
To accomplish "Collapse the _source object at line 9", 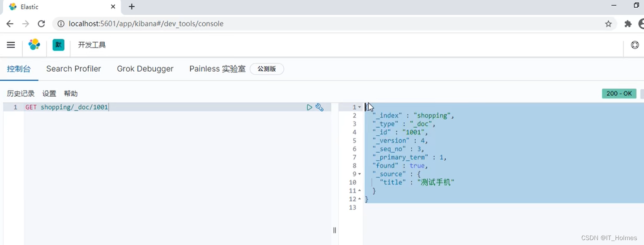I will click(x=359, y=174).
